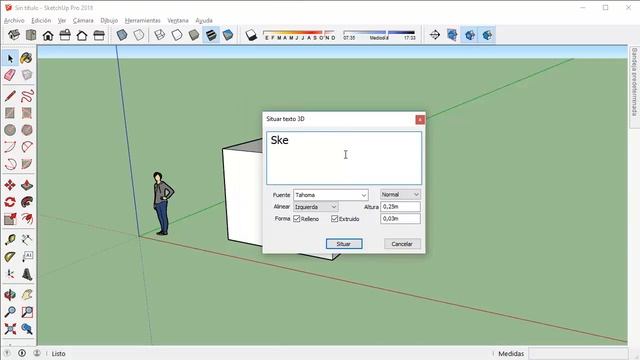Open the Herramientas menu

tap(143, 20)
